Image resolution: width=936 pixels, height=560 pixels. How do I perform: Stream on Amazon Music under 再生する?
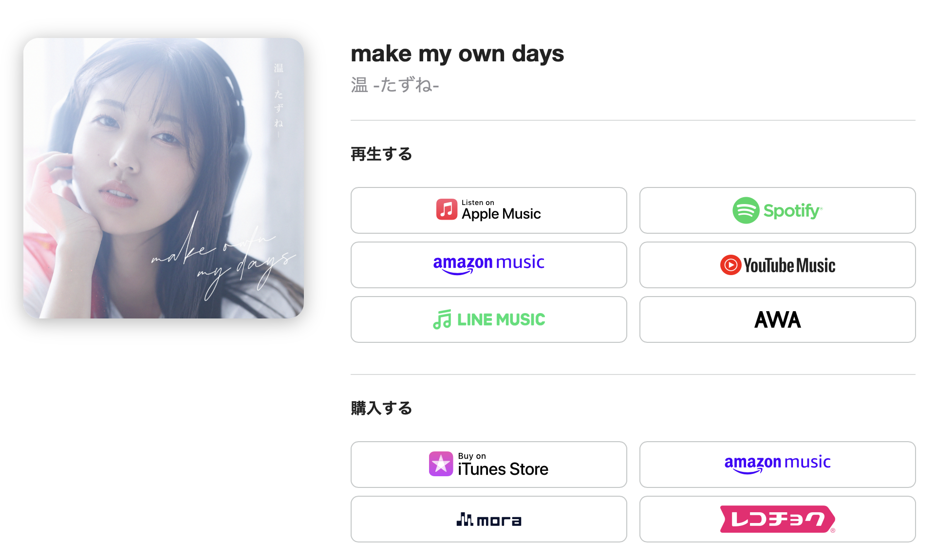[x=488, y=264]
